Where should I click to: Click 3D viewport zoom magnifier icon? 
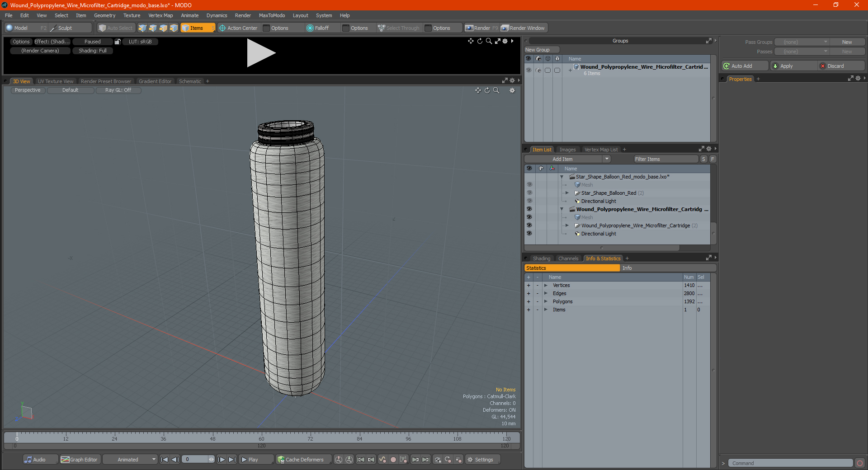click(496, 90)
